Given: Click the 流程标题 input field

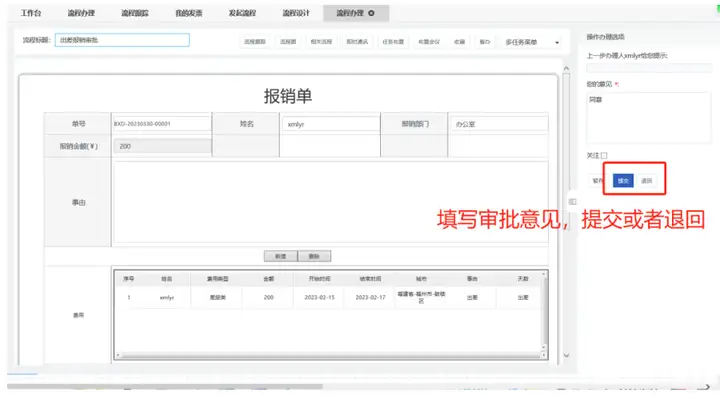Looking at the screenshot, I should pos(122,40).
